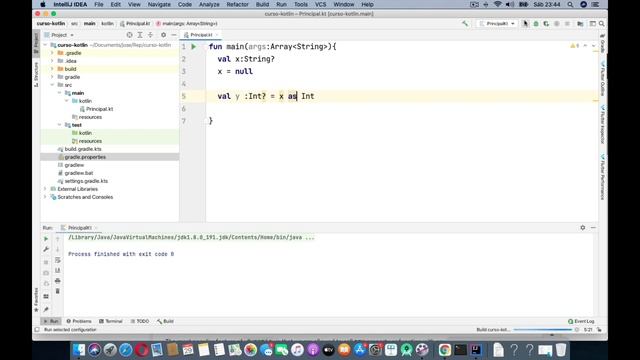Toggle the Gradle tool window on right edge
The image size is (640, 360).
coord(602,43)
